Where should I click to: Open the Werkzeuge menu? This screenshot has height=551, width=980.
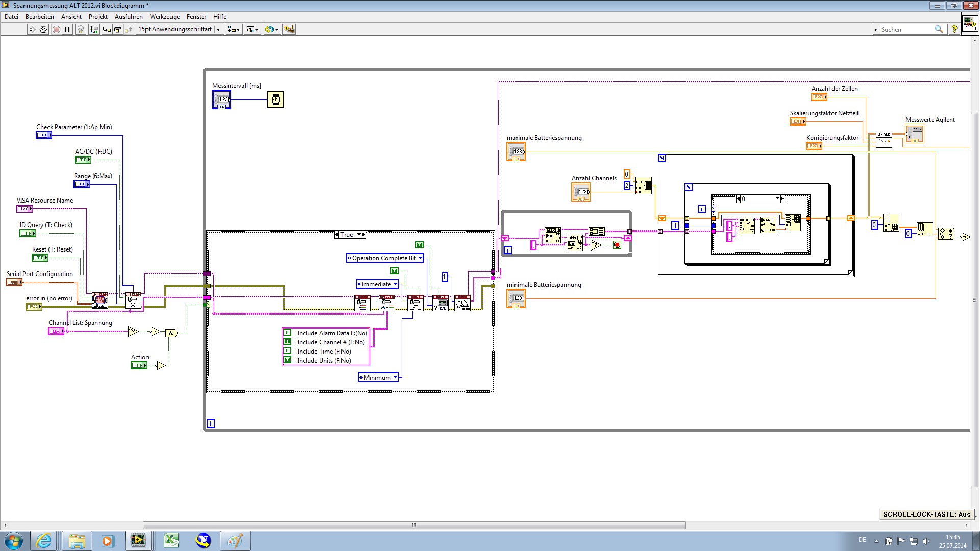tap(164, 17)
